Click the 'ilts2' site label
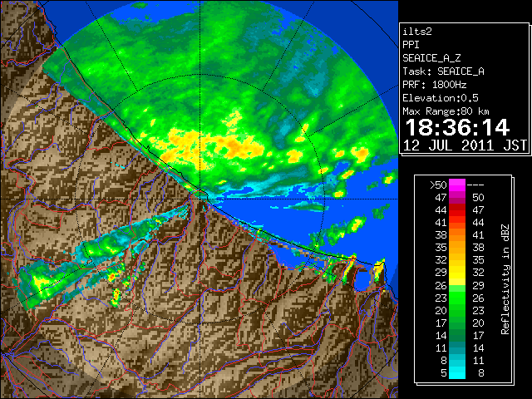 (x=417, y=32)
